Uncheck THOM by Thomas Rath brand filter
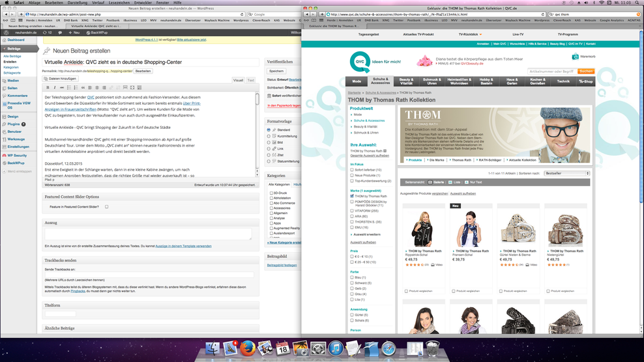Screen dimensions: 644x362 [x=352, y=196]
